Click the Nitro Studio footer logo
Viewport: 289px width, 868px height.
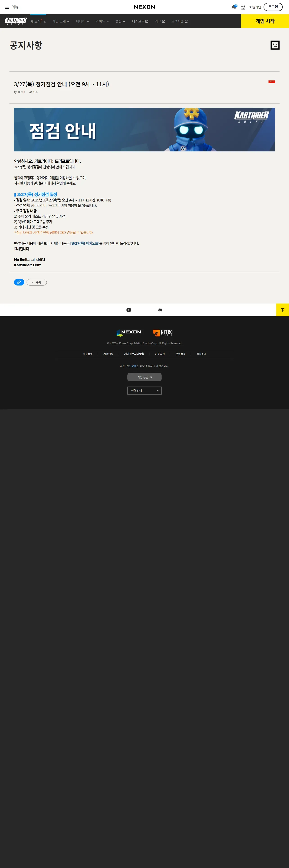pos(163,333)
